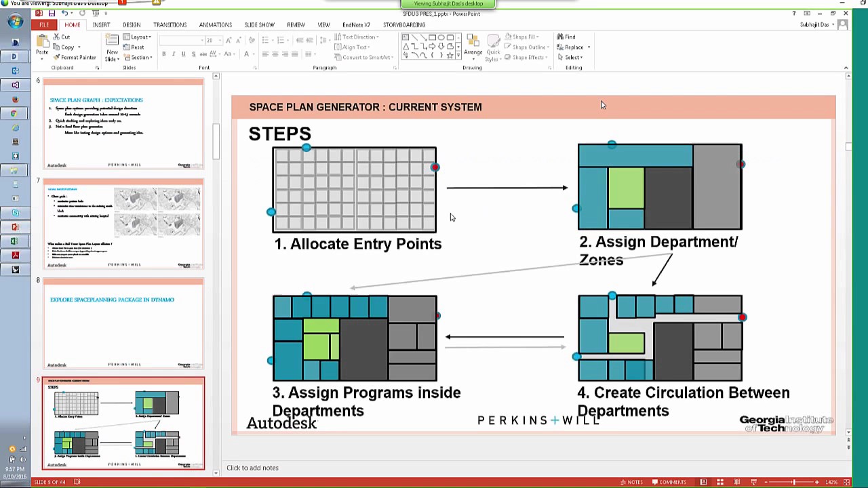
Task: Switch to the TRANSITIONS tab
Action: 170,24
